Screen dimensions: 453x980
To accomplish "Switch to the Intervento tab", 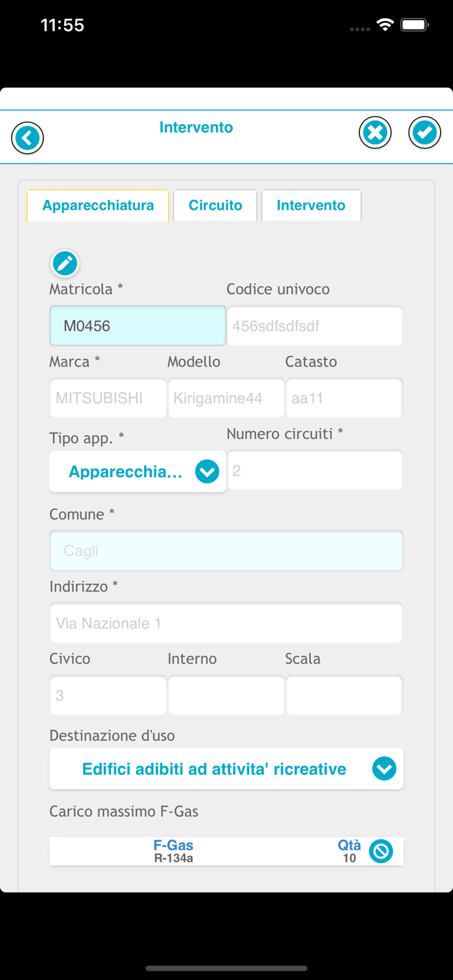I will 311,205.
